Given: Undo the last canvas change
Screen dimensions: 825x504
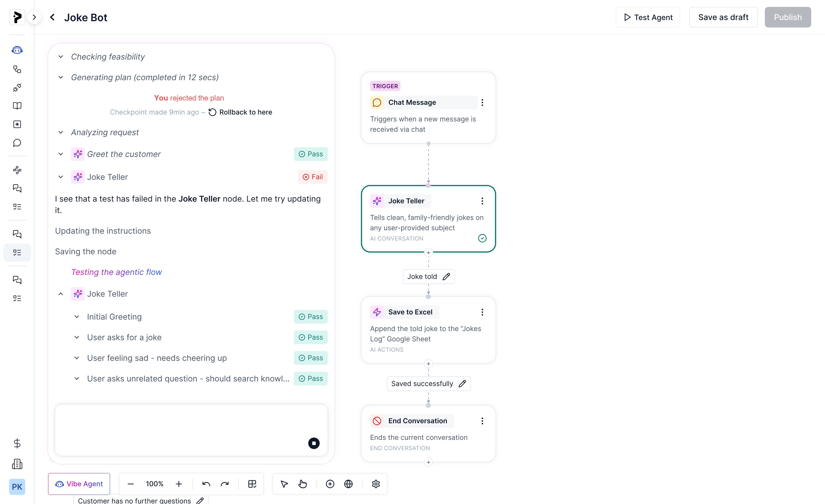Looking at the screenshot, I should [x=206, y=484].
